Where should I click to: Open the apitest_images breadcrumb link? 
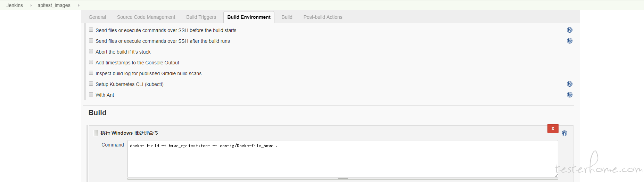pos(54,5)
